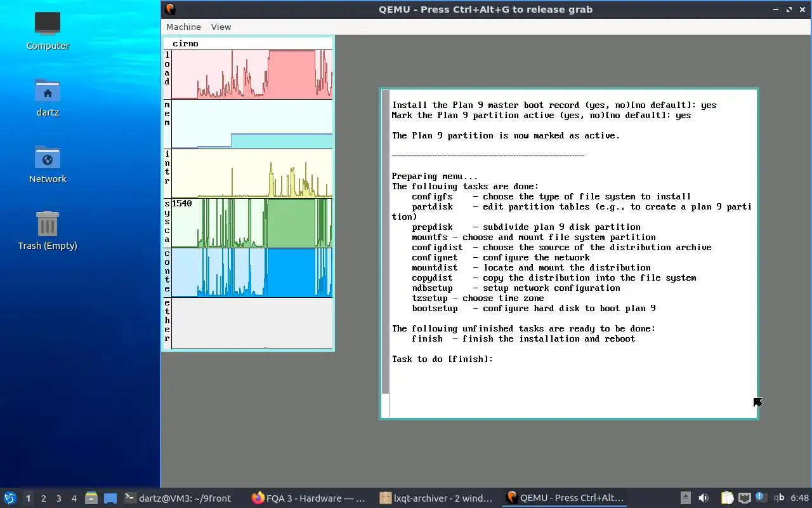Switch to the Firefox FQA 3 - Hardware window

click(309, 498)
